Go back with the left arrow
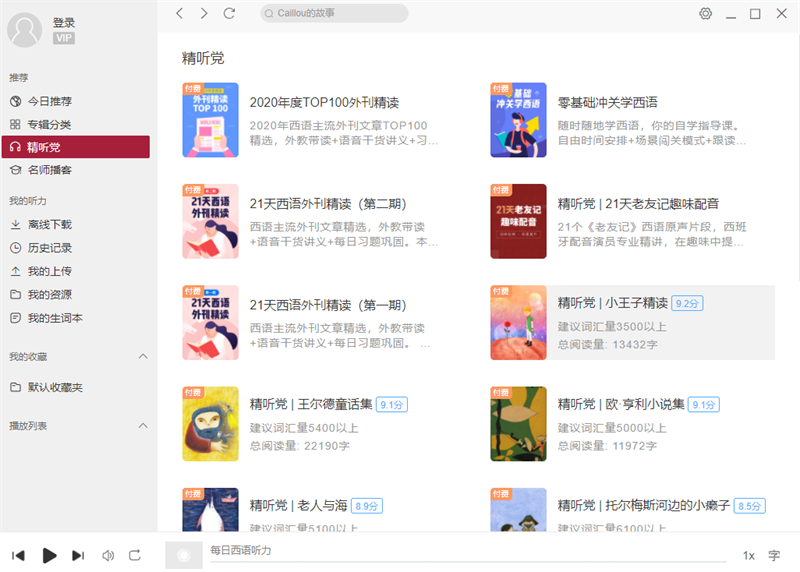 pyautogui.click(x=180, y=13)
